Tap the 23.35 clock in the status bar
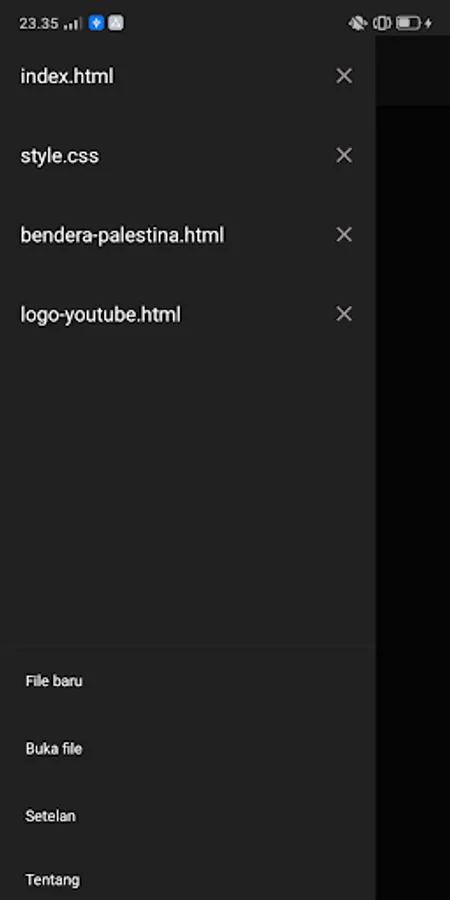The height and width of the screenshot is (900, 450). coord(39,24)
